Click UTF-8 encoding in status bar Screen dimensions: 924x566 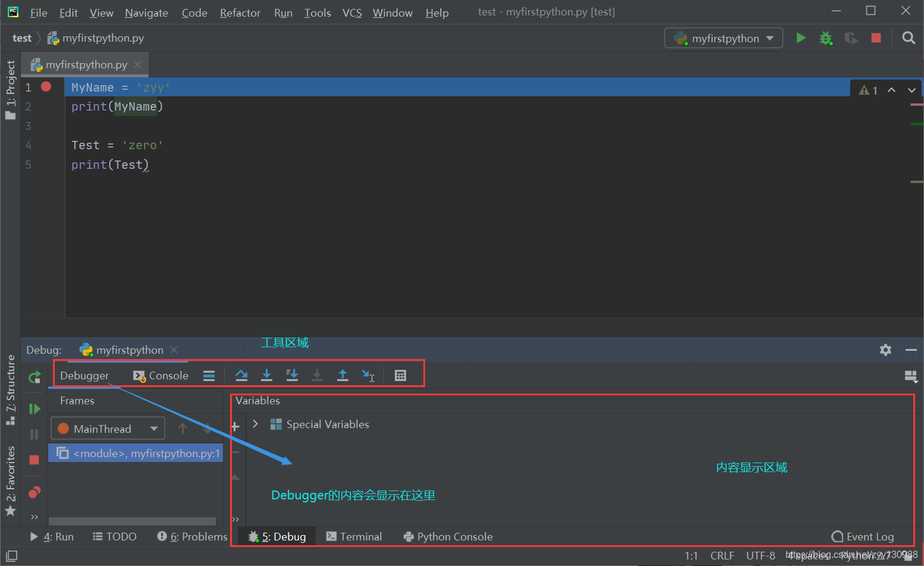click(760, 555)
